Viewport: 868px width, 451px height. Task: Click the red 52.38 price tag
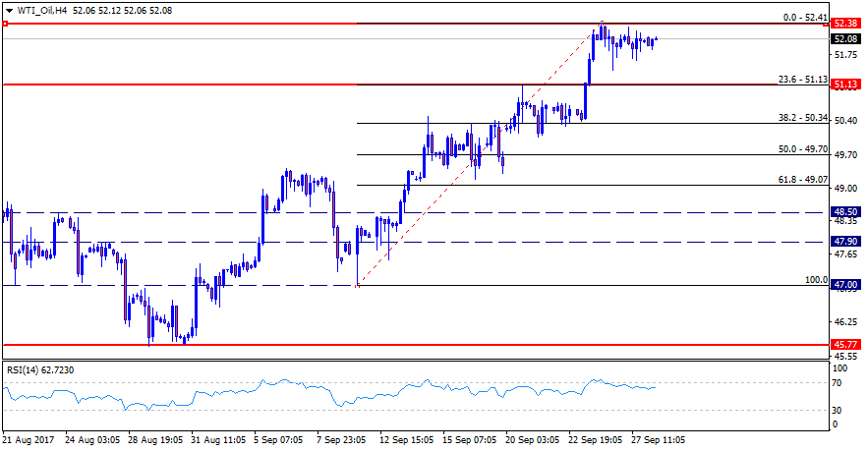click(x=846, y=23)
